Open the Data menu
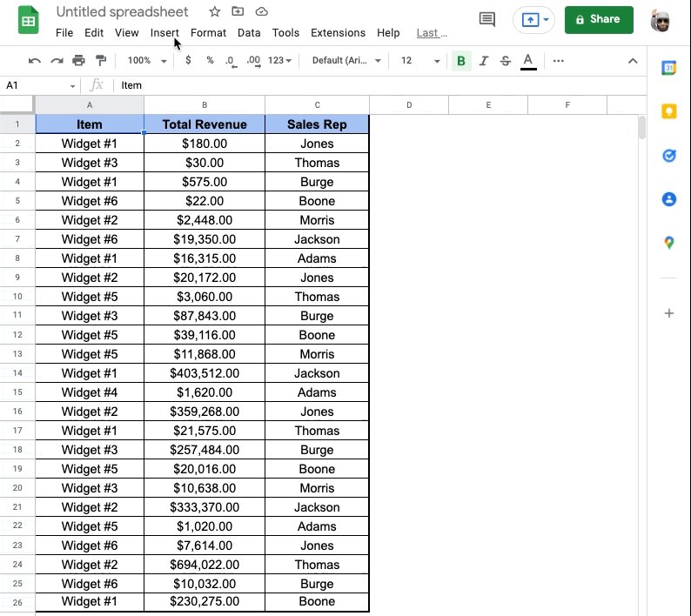This screenshot has width=691, height=616. click(249, 32)
